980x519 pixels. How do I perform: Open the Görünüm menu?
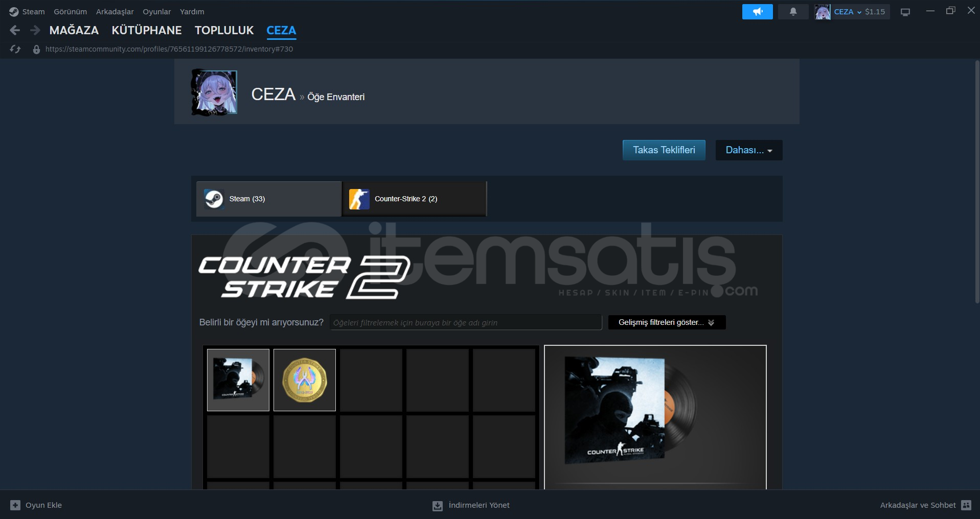click(x=71, y=12)
